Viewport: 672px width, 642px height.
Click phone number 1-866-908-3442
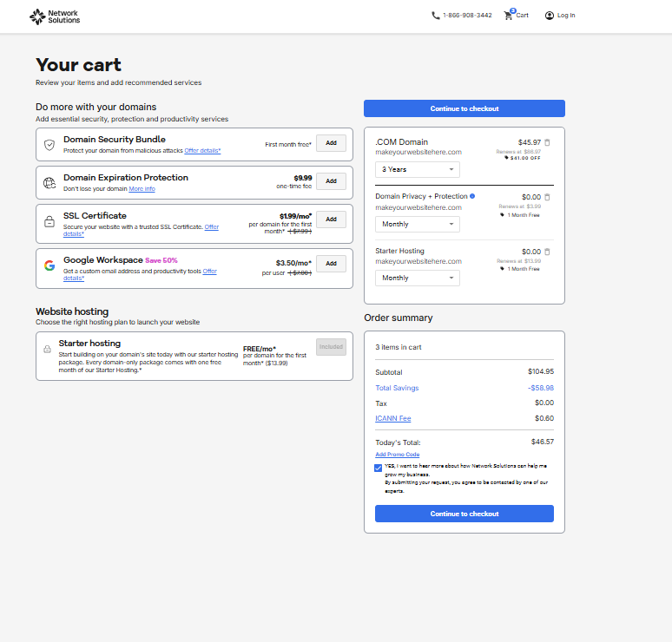[x=468, y=16]
